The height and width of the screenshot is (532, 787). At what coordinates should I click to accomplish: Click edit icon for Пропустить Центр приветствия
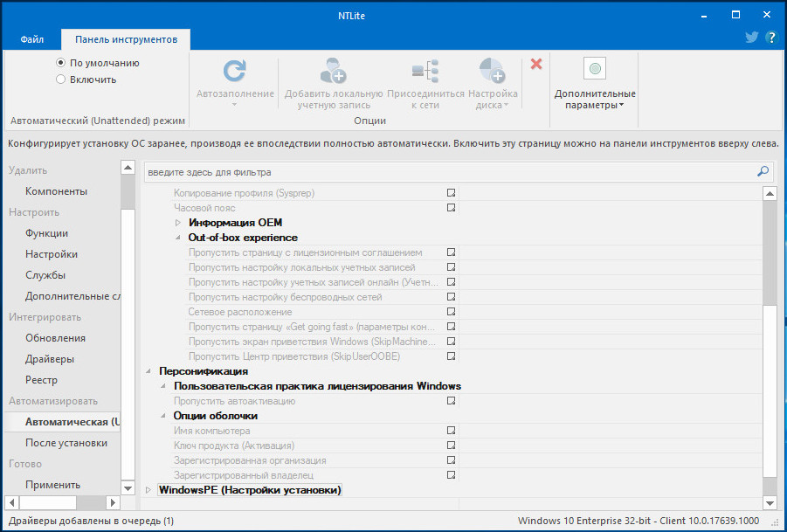click(x=452, y=356)
